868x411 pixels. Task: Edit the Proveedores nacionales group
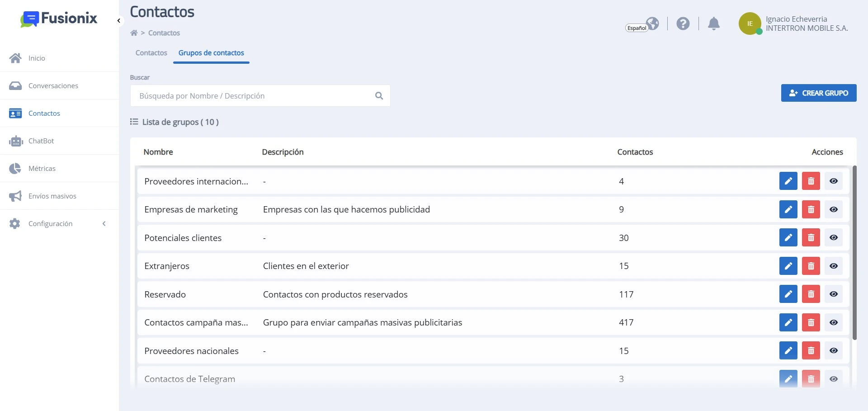click(788, 351)
